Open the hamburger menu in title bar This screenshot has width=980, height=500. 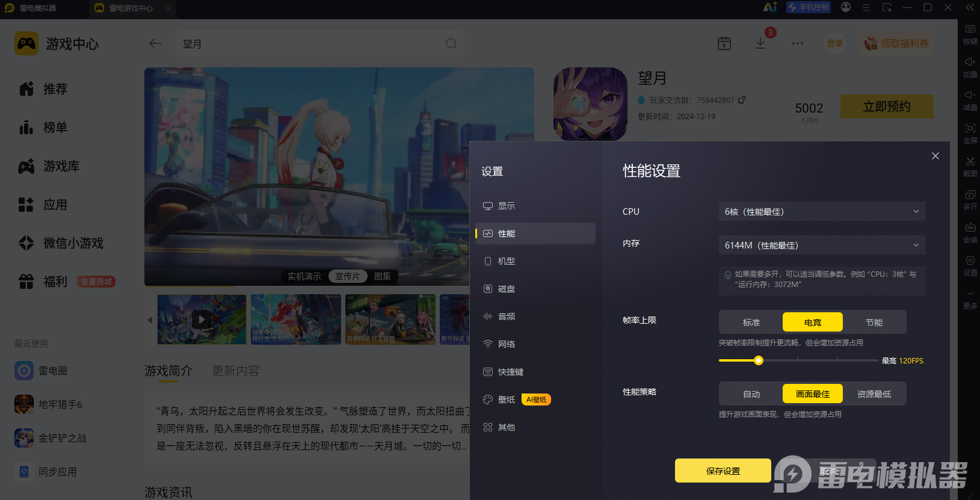pyautogui.click(x=866, y=7)
